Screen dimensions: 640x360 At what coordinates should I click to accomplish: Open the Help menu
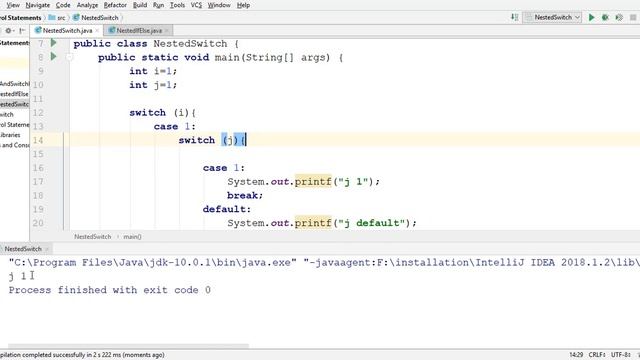(243, 5)
